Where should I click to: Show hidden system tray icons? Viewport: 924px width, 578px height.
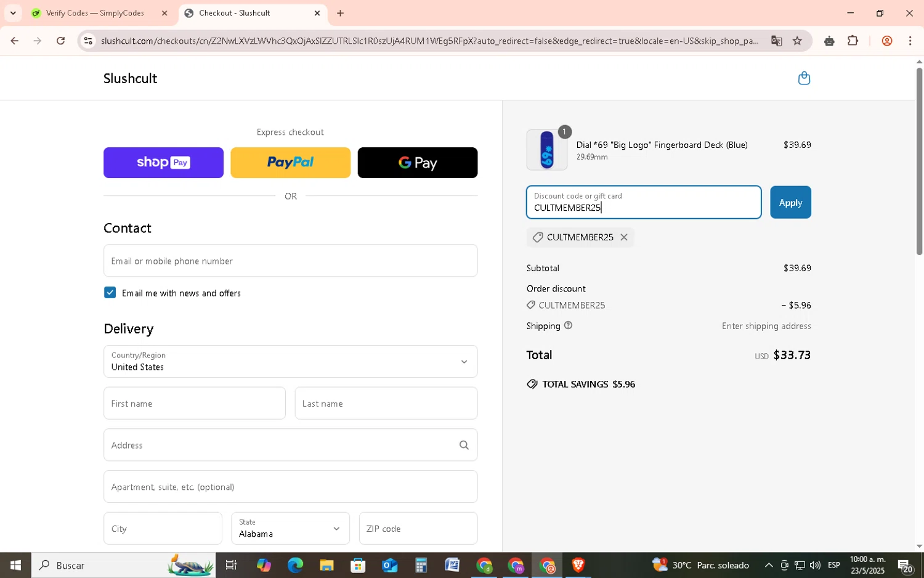(769, 565)
